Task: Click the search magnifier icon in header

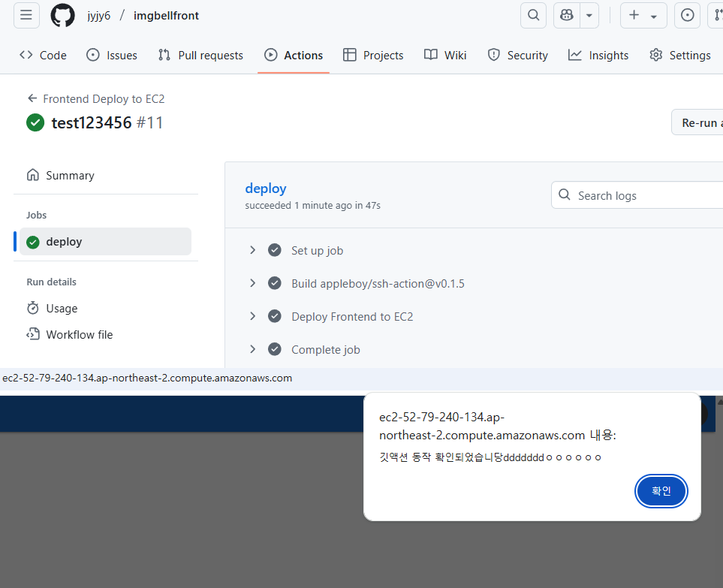Action: 533,15
